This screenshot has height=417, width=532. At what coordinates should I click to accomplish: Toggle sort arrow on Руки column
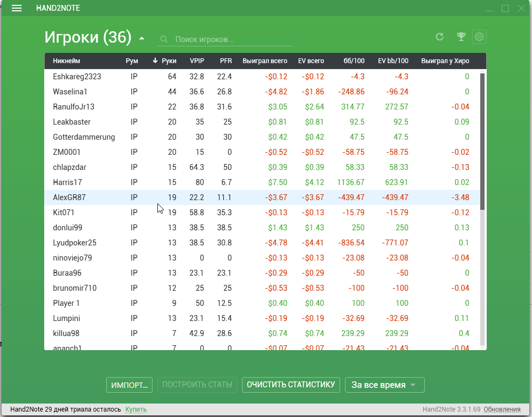(x=155, y=61)
